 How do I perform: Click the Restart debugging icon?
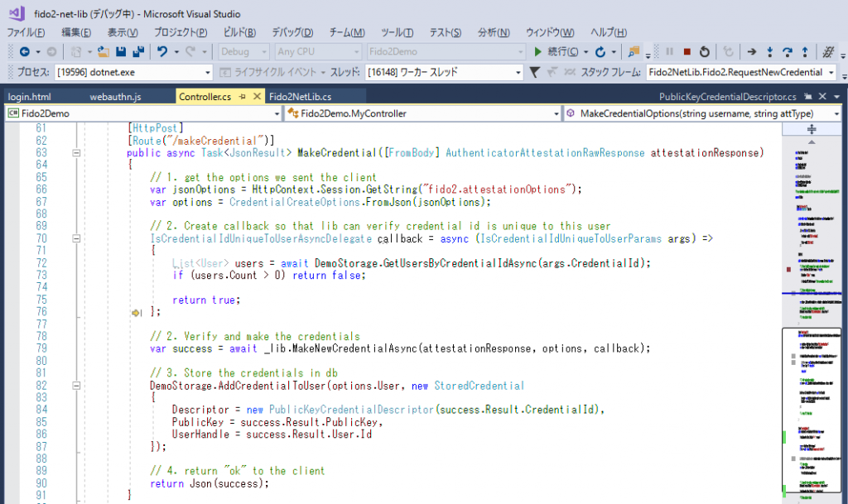(x=703, y=52)
